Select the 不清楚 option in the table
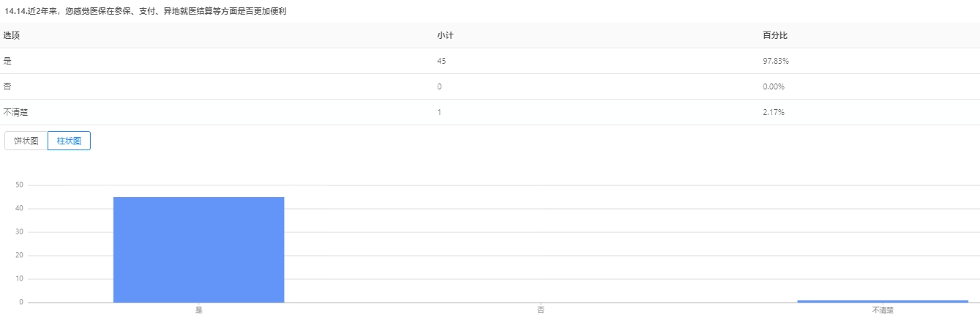The width and height of the screenshot is (980, 329). tap(15, 112)
